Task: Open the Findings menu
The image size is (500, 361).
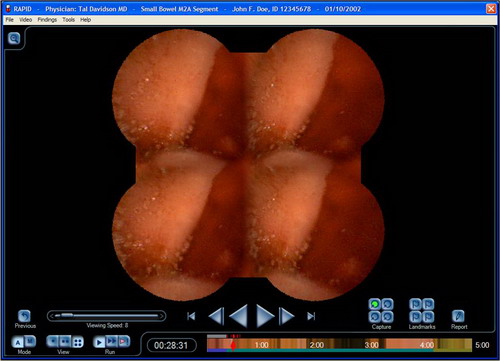Action: pos(47,20)
